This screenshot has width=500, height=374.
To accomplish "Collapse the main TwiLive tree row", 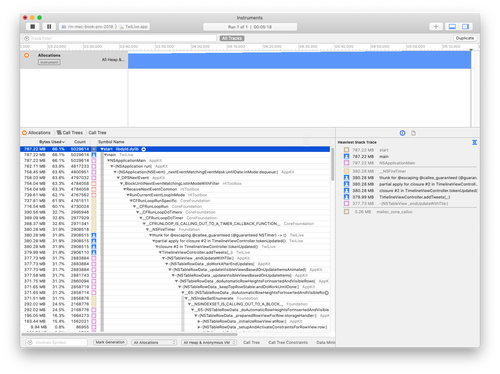I will (105, 155).
